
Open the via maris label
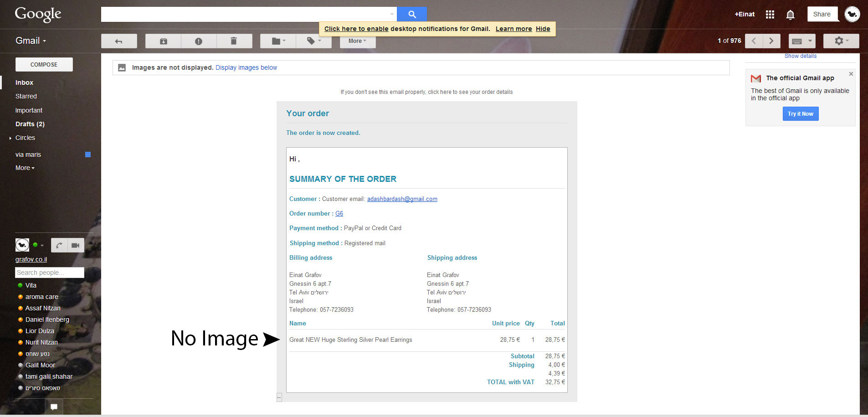[x=28, y=154]
